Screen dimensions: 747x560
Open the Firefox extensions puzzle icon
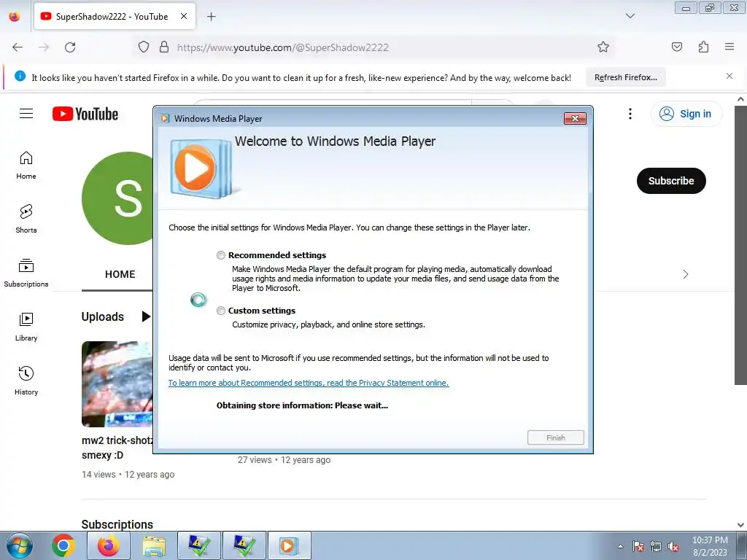703,47
